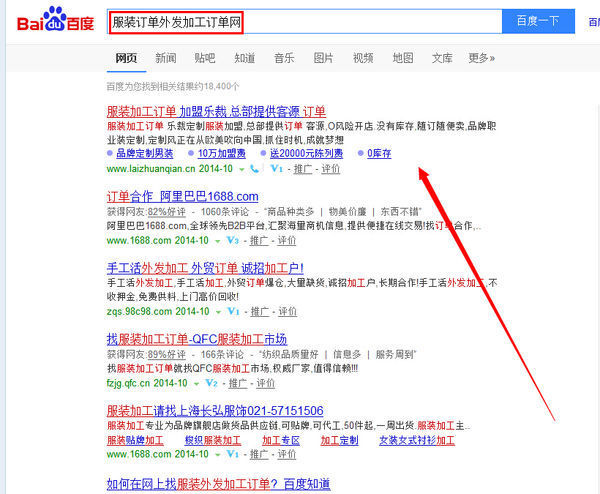600x494 pixels.
Task: Click the V2 badge next to fzjg.qfc.cn
Action: 211,383
